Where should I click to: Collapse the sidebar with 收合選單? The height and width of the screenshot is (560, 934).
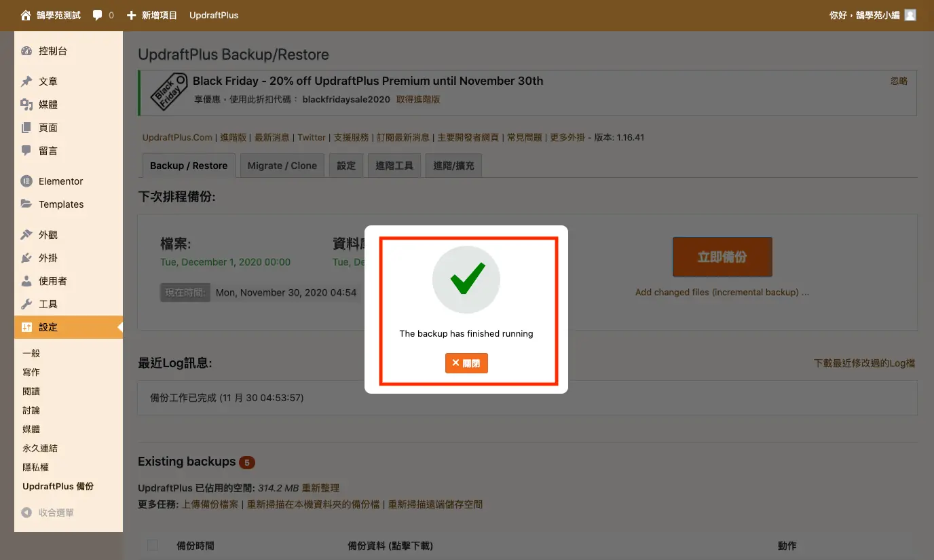point(48,513)
